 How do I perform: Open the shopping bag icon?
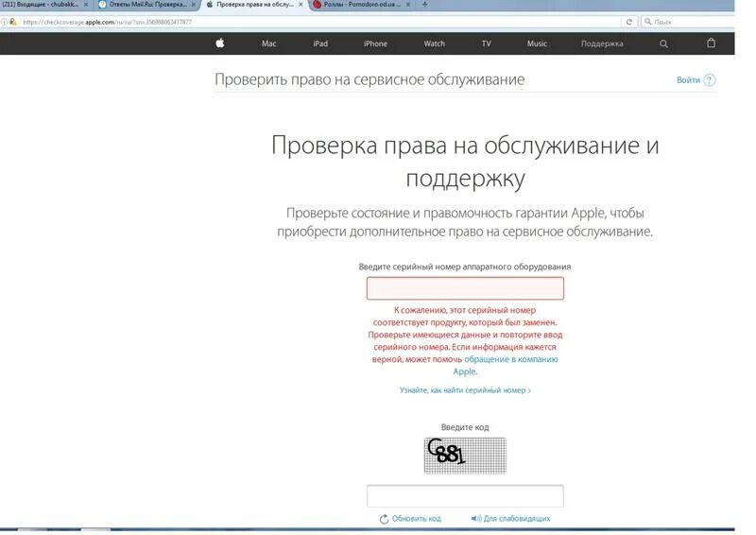711,43
